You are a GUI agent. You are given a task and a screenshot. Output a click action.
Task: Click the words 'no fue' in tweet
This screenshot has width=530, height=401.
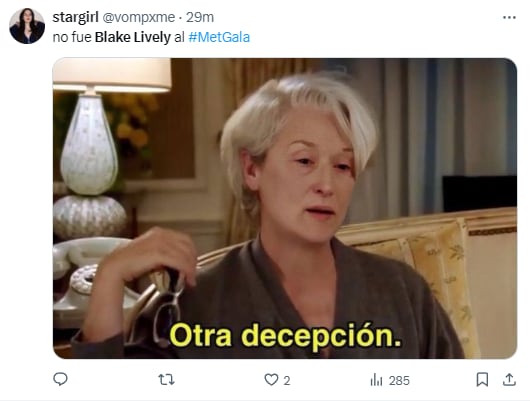pos(72,37)
